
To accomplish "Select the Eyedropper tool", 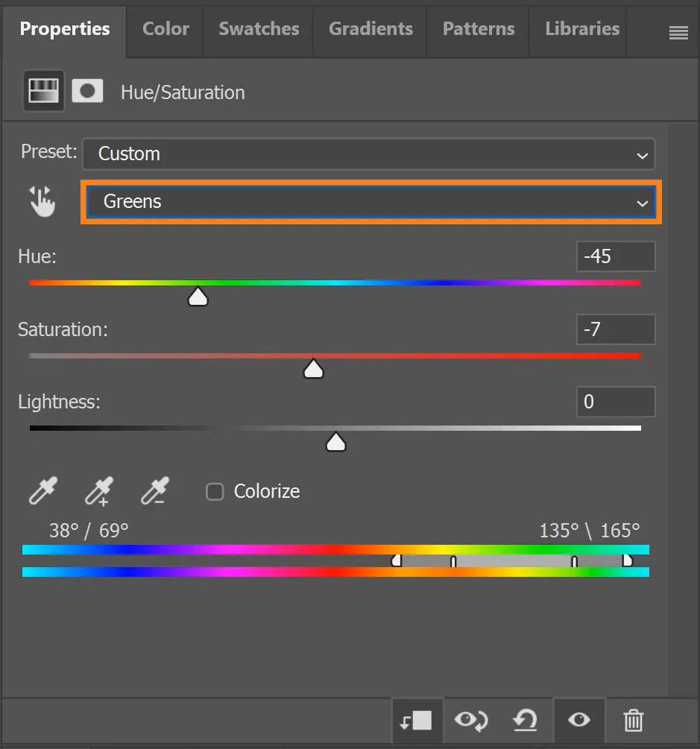I will [43, 492].
